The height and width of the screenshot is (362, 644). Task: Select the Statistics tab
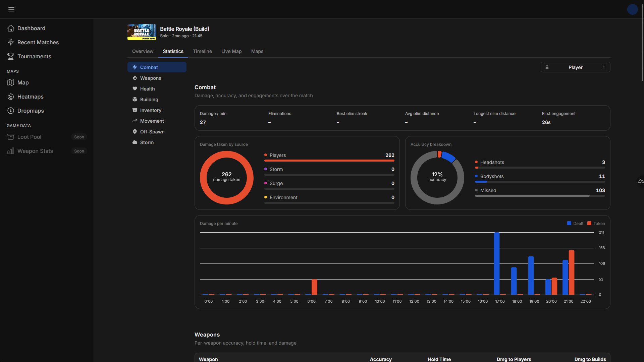(173, 51)
